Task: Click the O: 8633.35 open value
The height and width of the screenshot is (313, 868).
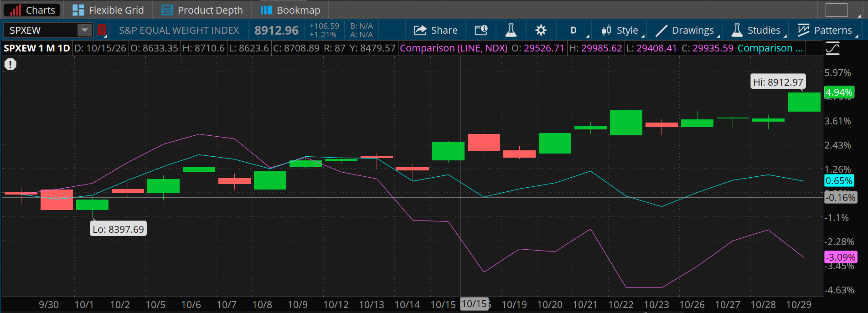Action: pyautogui.click(x=154, y=48)
